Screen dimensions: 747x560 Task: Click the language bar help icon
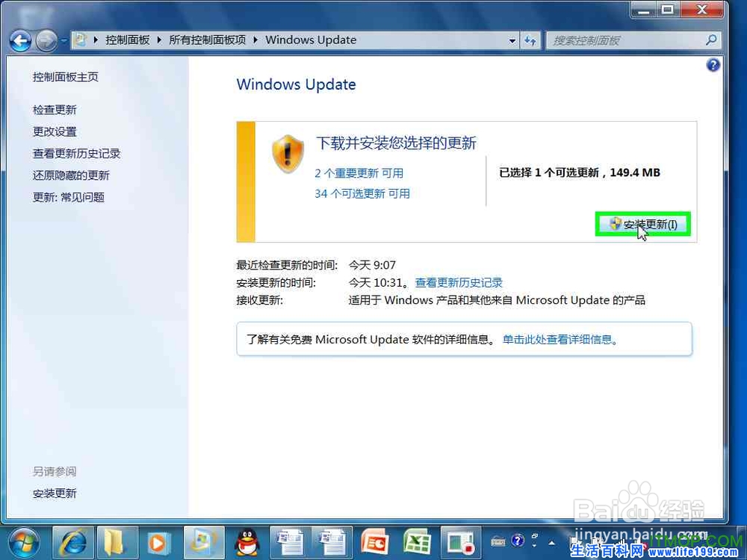[518, 541]
